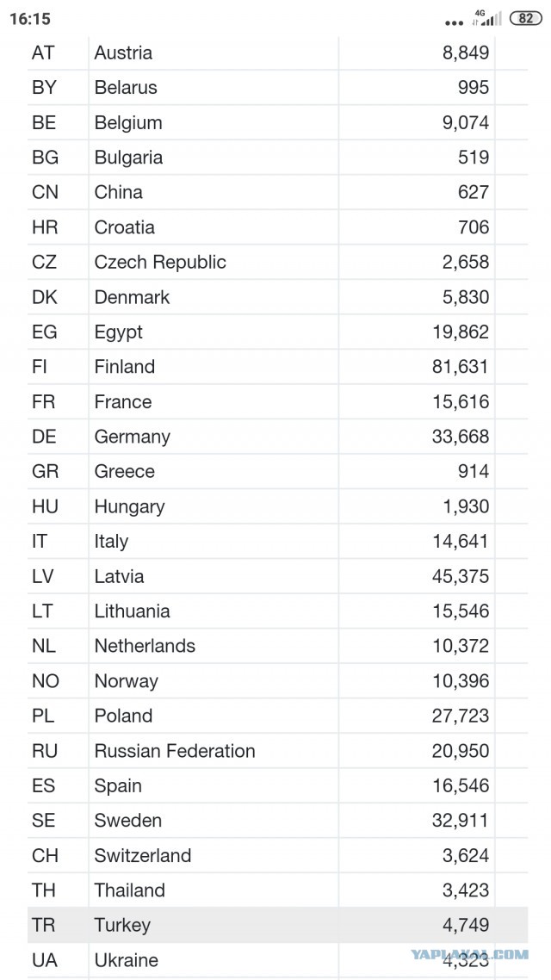
Task: Click the value 81,631 for Finland
Action: (461, 366)
